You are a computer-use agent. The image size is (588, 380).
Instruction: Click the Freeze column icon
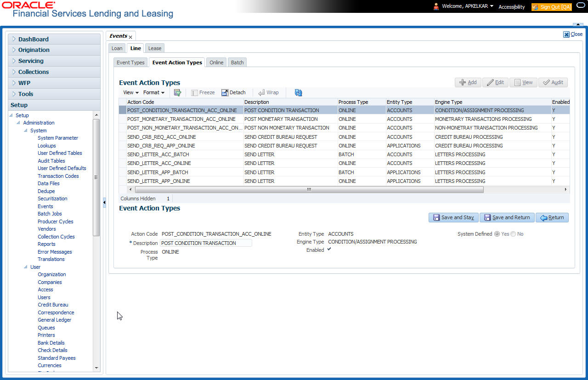[x=194, y=92]
